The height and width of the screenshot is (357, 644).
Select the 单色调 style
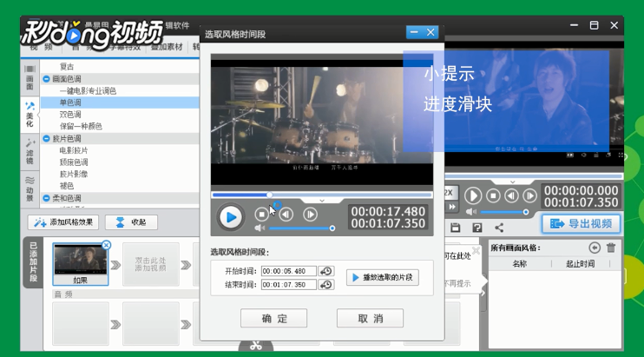pos(70,102)
